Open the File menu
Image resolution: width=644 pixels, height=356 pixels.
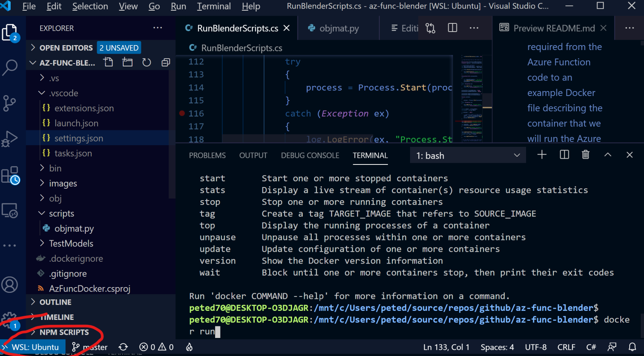click(x=29, y=6)
